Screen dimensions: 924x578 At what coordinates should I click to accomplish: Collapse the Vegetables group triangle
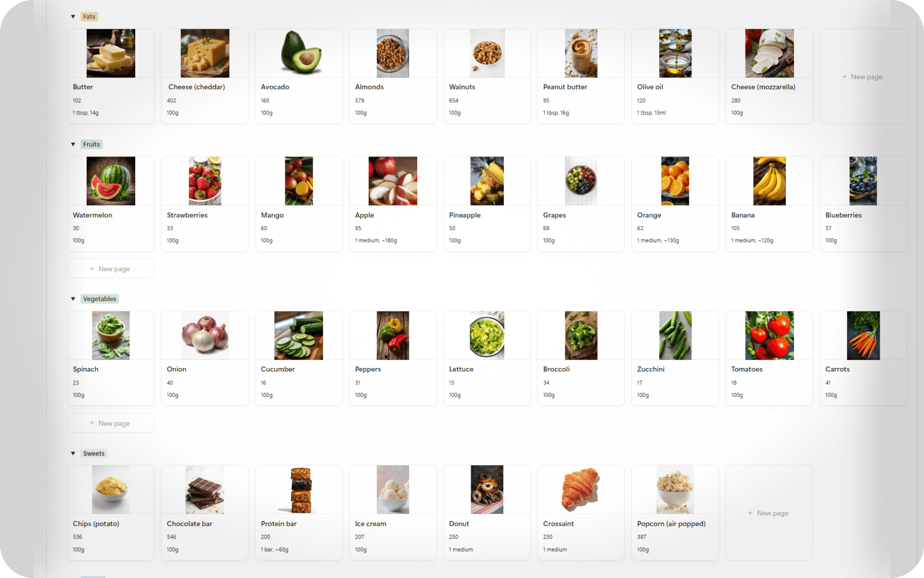pos(73,299)
